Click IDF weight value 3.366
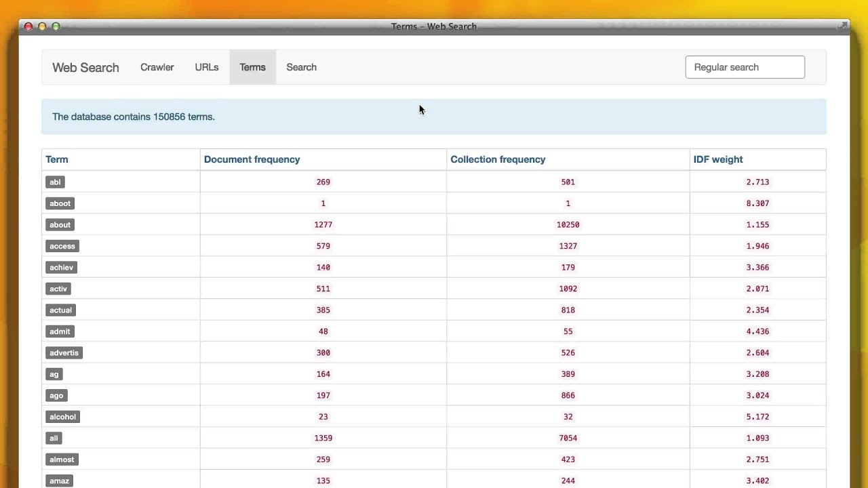The image size is (868, 488). tap(757, 267)
